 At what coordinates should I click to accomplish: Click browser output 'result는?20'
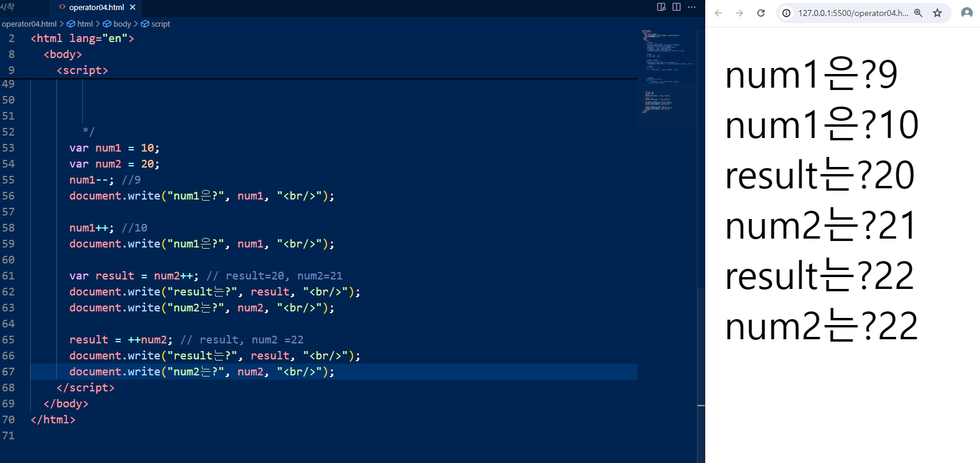[820, 176]
